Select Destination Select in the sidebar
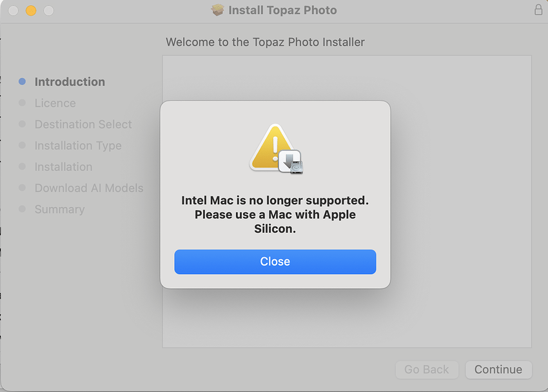This screenshot has height=392, width=548. click(x=83, y=124)
